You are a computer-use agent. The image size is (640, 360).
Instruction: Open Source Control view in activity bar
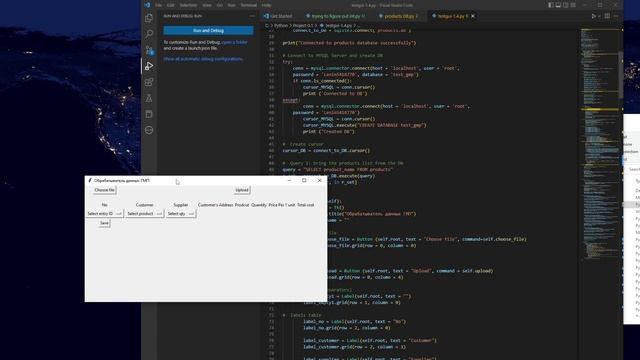tap(149, 50)
